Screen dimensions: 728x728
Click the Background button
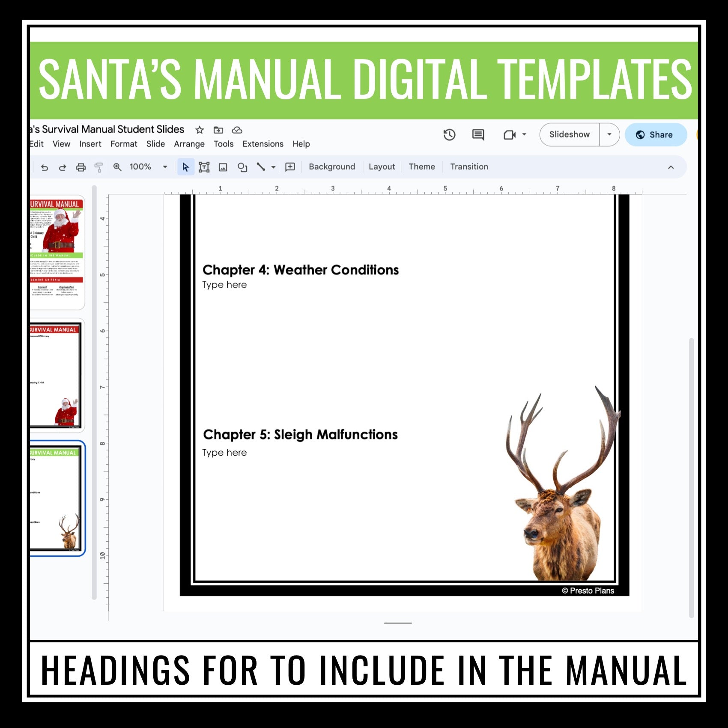tap(332, 167)
